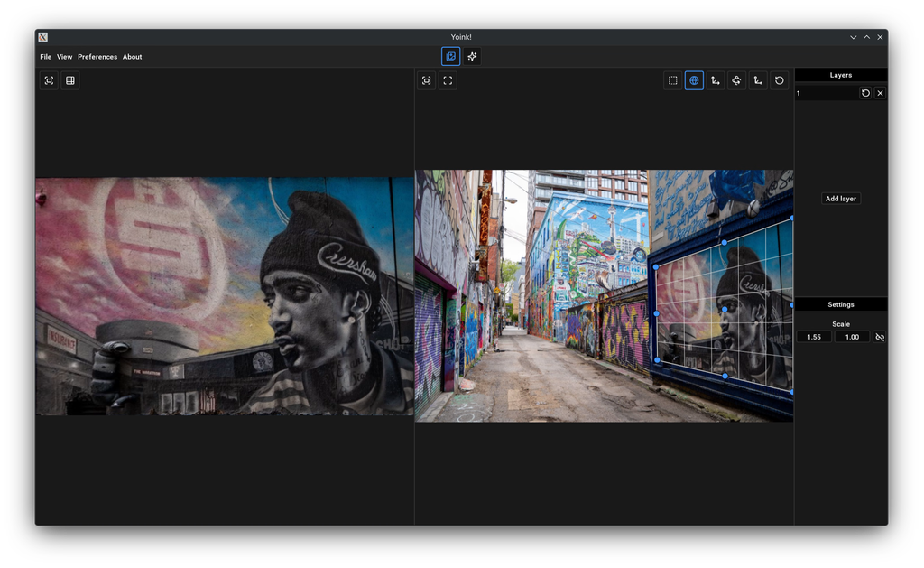The width and height of the screenshot is (924, 568).
Task: Toggle the grid overlay in the left panel
Action: 69,80
